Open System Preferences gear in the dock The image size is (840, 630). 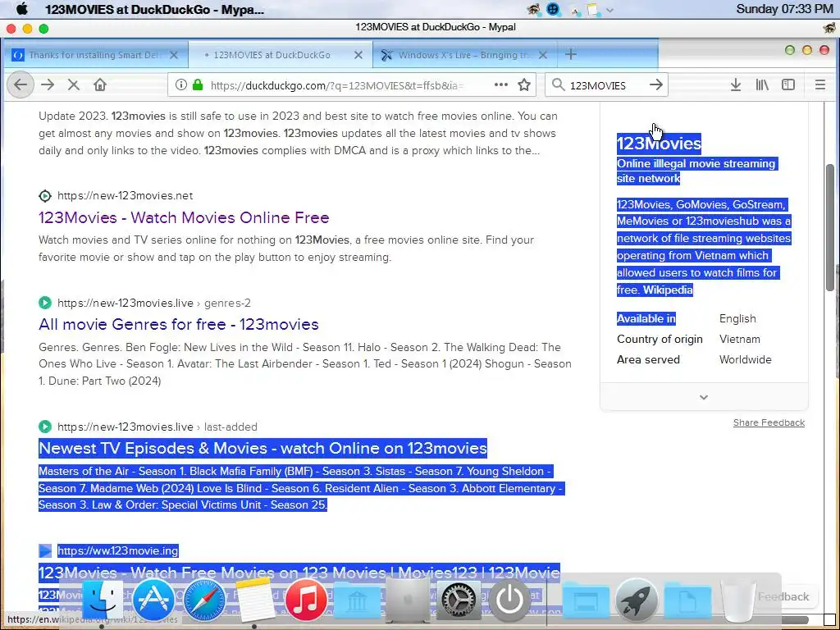(459, 600)
